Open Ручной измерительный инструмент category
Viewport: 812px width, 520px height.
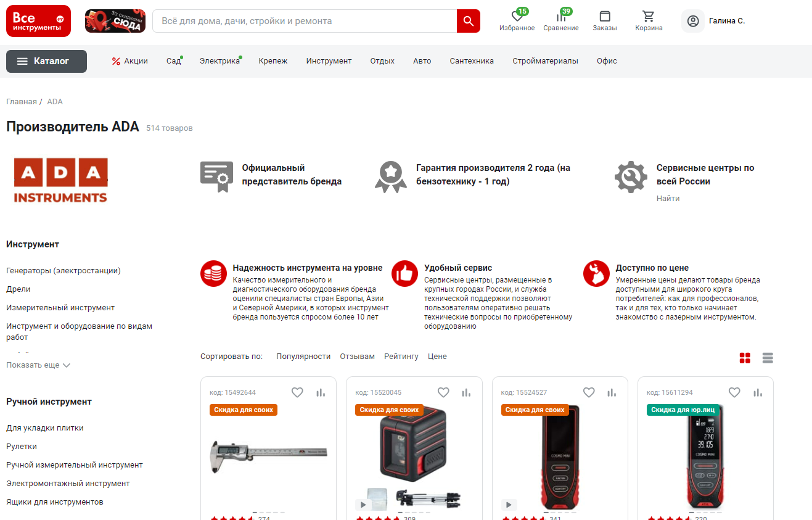[x=75, y=465]
